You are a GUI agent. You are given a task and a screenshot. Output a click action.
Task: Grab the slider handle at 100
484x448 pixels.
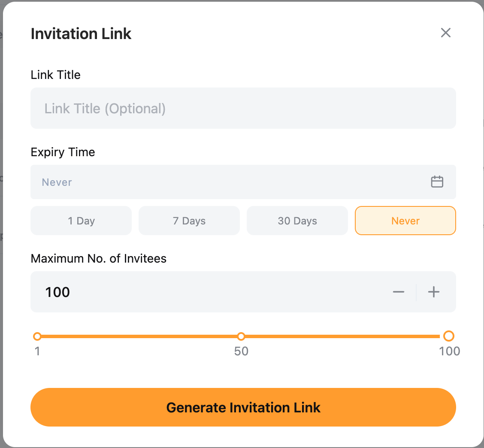pyautogui.click(x=449, y=336)
